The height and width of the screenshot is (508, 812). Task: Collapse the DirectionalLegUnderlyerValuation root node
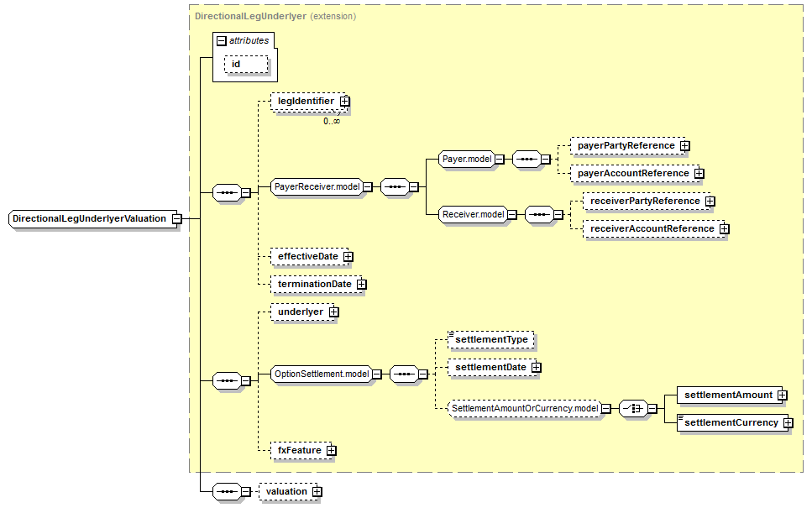click(176, 219)
